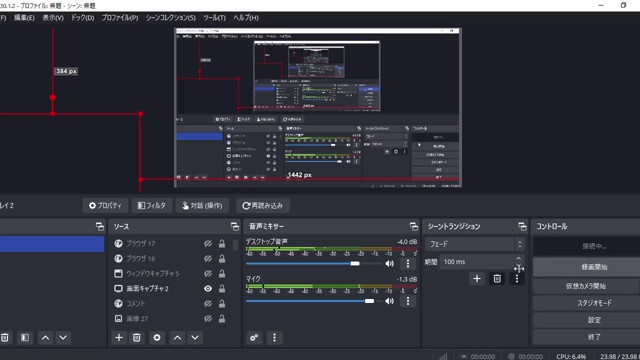Open デスクトップ音声 three-dot options menu
Image resolution: width=640 pixels, height=360 pixels.
(408, 264)
